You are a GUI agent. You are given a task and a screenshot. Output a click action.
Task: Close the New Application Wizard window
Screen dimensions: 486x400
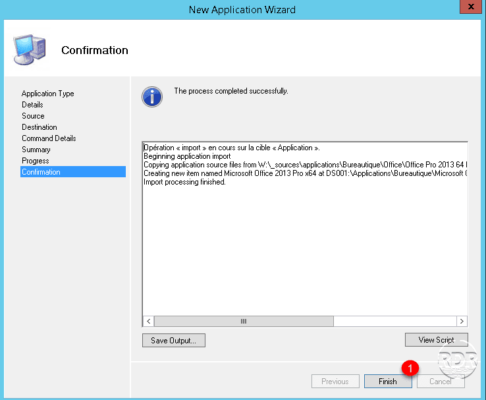471,7
